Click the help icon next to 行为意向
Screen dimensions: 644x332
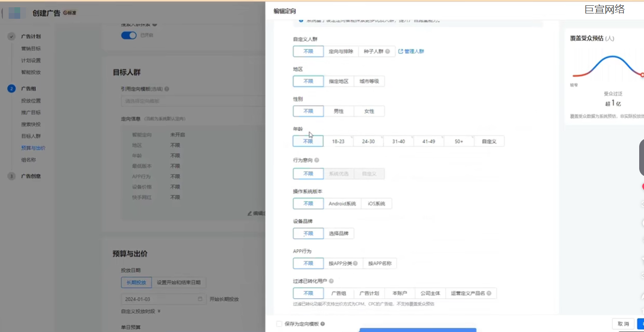(317, 160)
